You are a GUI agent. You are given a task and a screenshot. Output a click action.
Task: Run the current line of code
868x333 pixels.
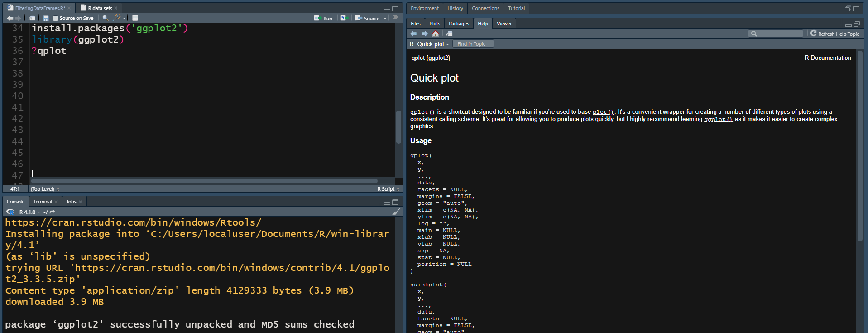[323, 18]
